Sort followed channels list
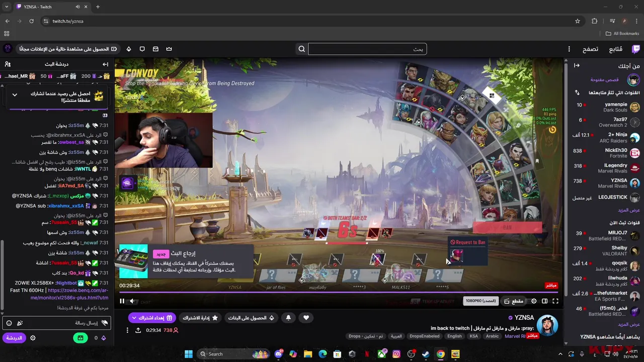Viewport: 644px width, 362px height. [577, 93]
